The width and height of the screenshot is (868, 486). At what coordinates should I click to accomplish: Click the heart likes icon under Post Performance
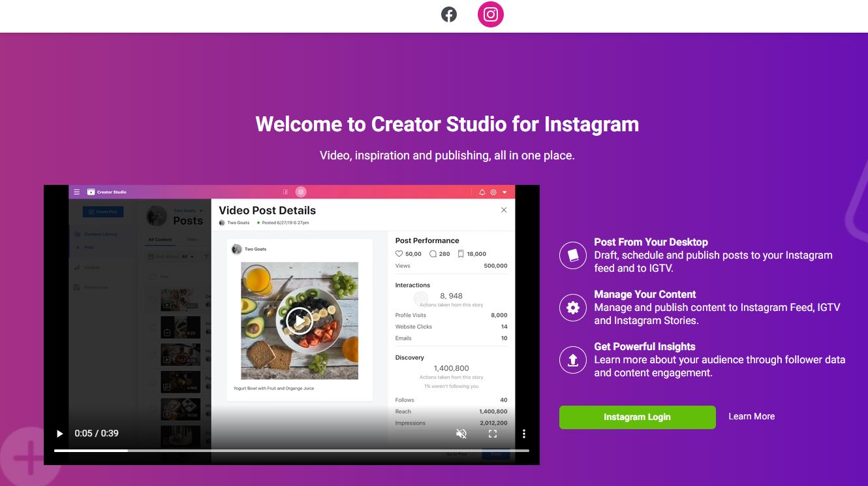[399, 253]
